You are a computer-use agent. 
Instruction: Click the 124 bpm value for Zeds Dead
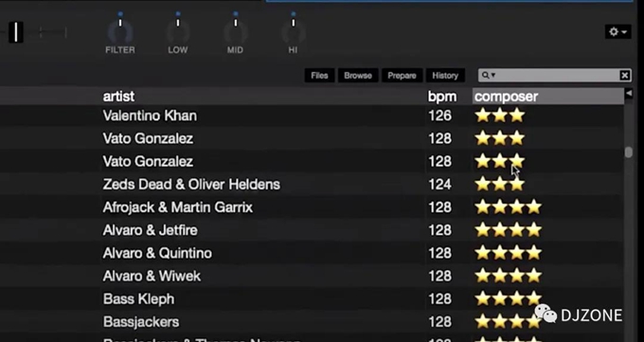click(439, 185)
